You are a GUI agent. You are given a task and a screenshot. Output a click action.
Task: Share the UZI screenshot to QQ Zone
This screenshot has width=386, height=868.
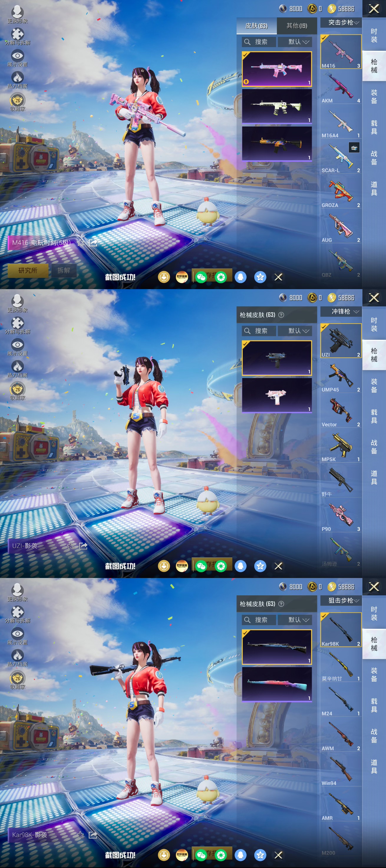260,566
